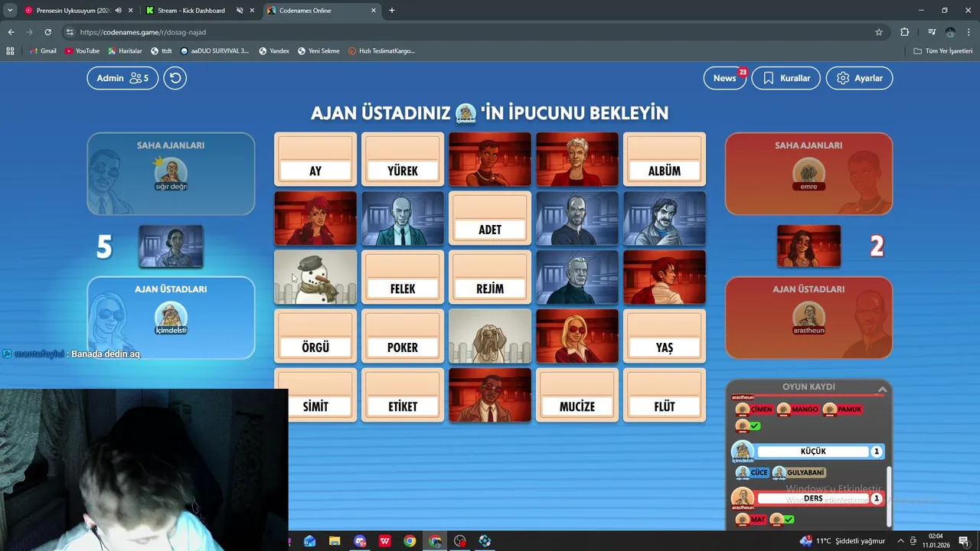Screen dimensions: 980x551
Task: Select the YÜREK word card
Action: 403,159
